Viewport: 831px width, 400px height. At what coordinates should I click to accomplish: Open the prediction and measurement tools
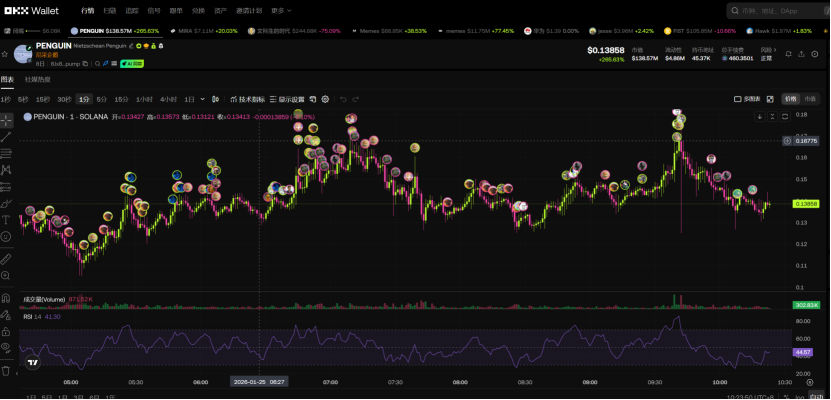6,186
